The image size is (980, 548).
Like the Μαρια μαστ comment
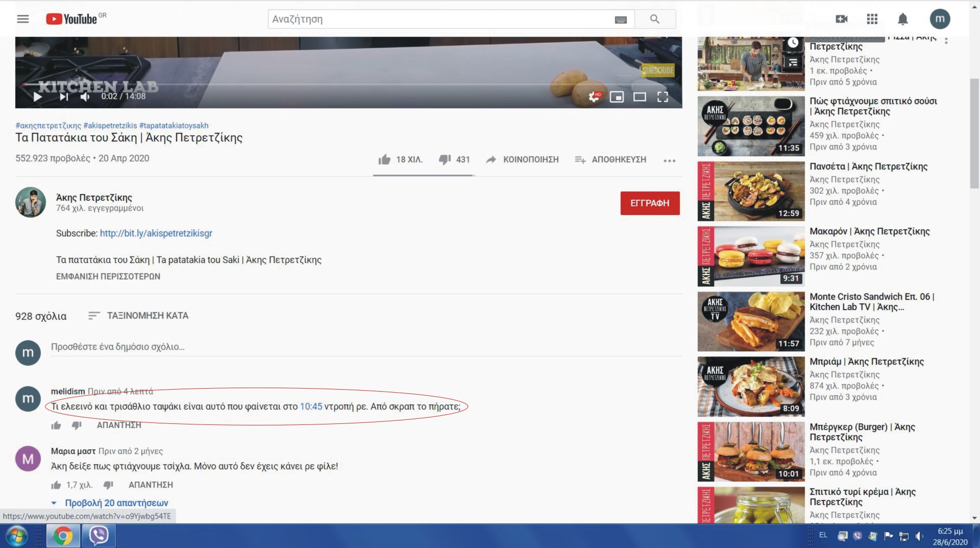pos(56,485)
